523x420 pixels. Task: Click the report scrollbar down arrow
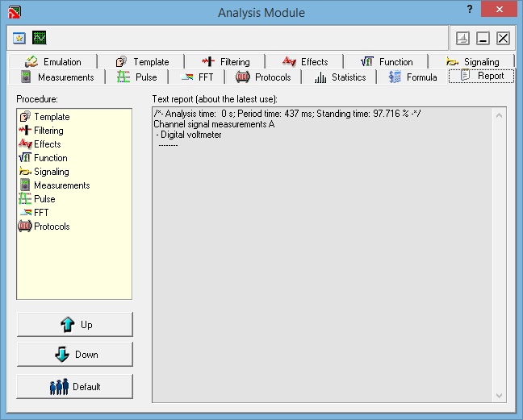coord(499,395)
